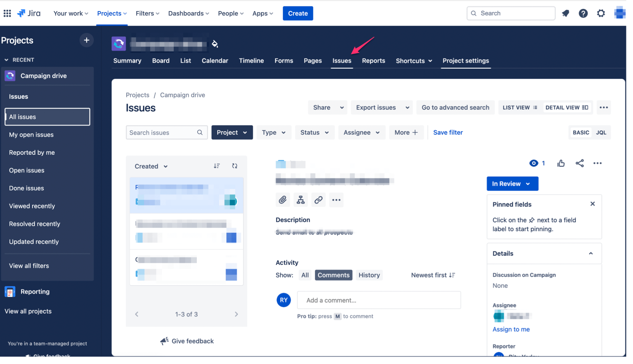Click the notifications megaphone icon
This screenshot has height=364, width=633.
click(566, 13)
